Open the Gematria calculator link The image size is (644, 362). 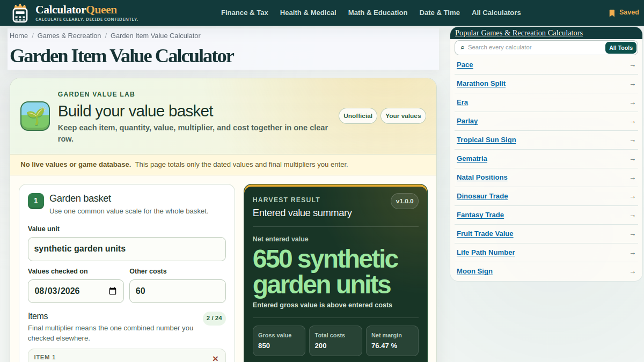tap(472, 159)
